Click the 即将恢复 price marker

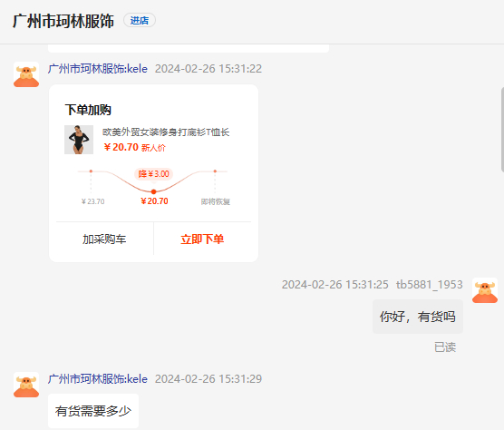(x=216, y=201)
